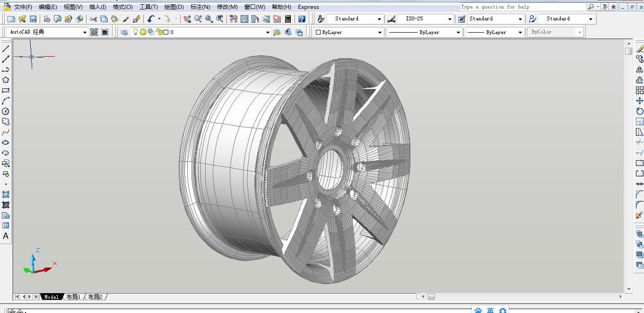Screen dimensions: 644x313
Task: Click the Multiline Text tool
Action: tap(6, 236)
